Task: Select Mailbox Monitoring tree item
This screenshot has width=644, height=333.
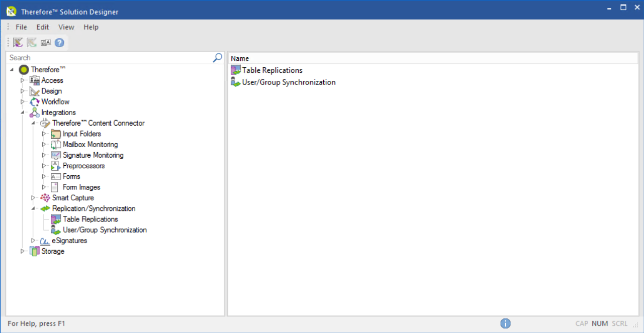Action: coord(90,145)
